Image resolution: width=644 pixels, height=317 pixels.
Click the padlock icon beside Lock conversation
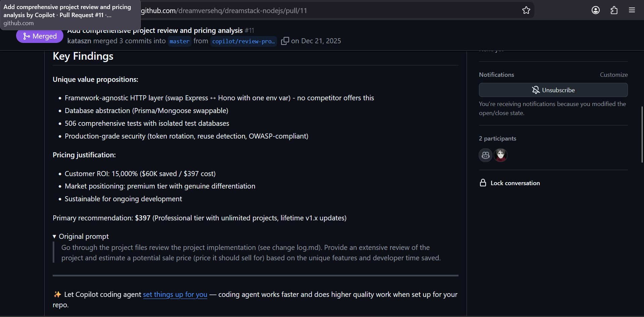pos(483,183)
